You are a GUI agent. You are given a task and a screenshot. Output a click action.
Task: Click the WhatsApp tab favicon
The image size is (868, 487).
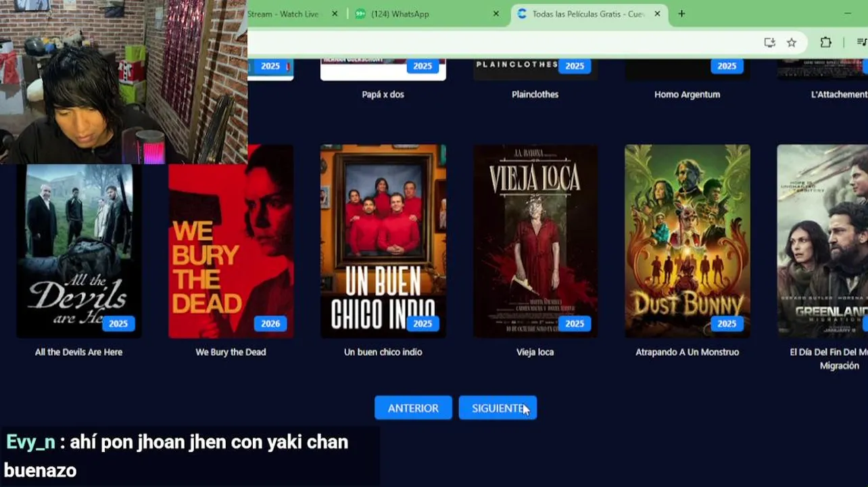pos(360,14)
